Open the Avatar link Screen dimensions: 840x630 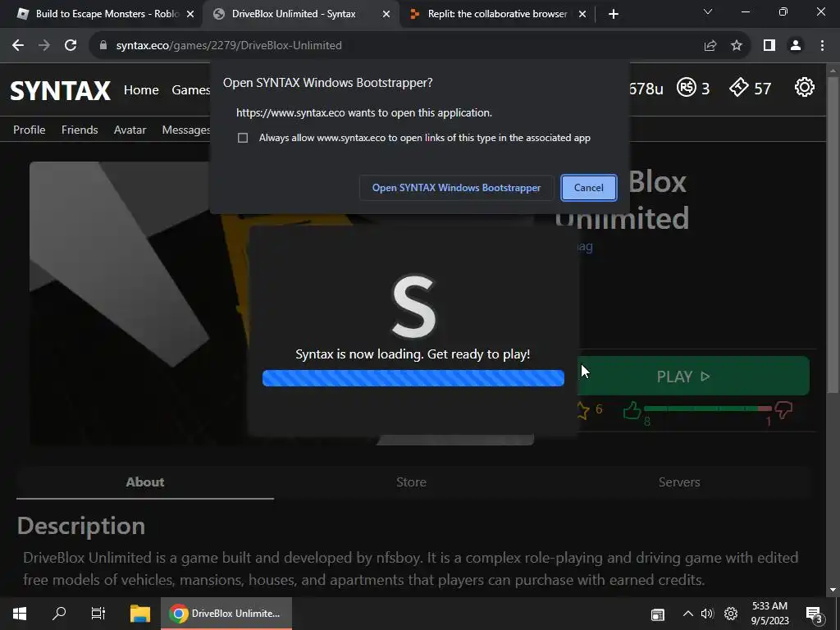point(130,130)
